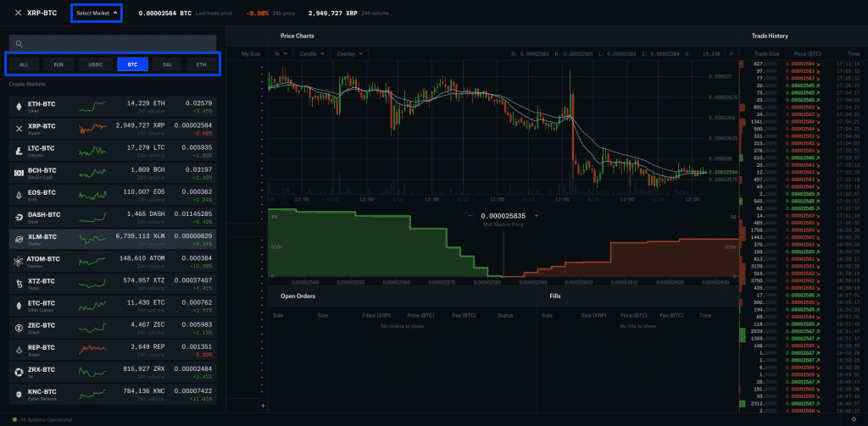868x426 pixels.
Task: Click the 2,949,727 XRP header volume
Action: (x=332, y=13)
